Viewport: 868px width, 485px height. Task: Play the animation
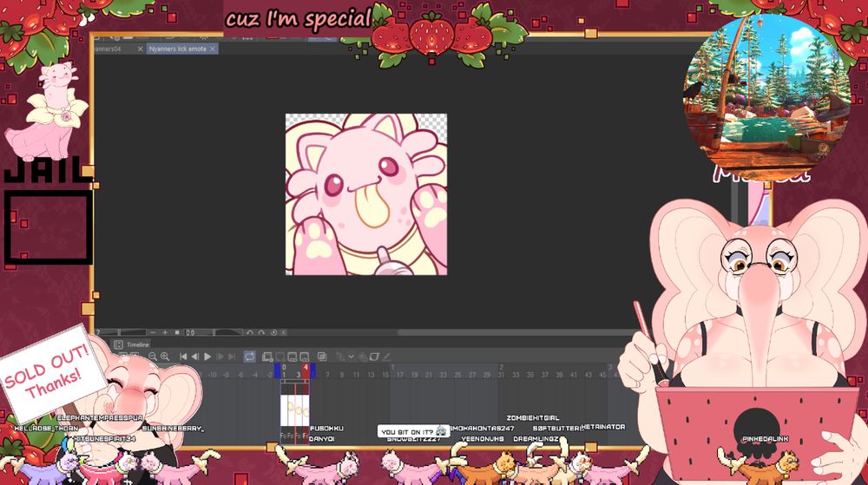(x=207, y=357)
